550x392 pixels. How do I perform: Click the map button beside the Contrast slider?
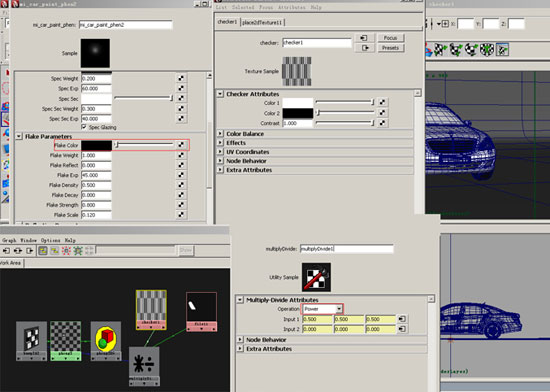382,123
